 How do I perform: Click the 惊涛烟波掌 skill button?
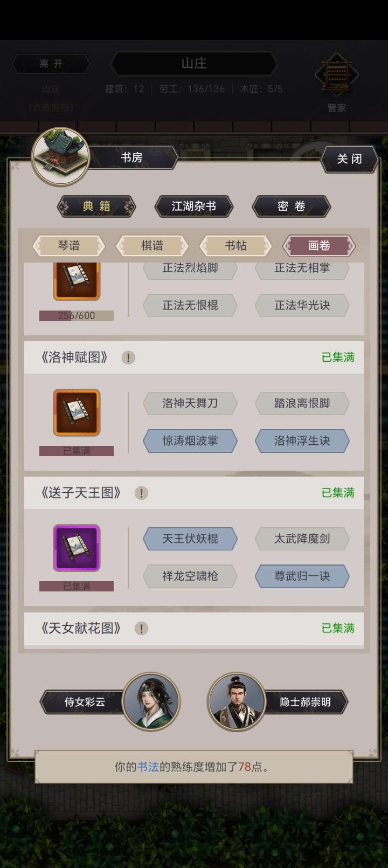190,441
